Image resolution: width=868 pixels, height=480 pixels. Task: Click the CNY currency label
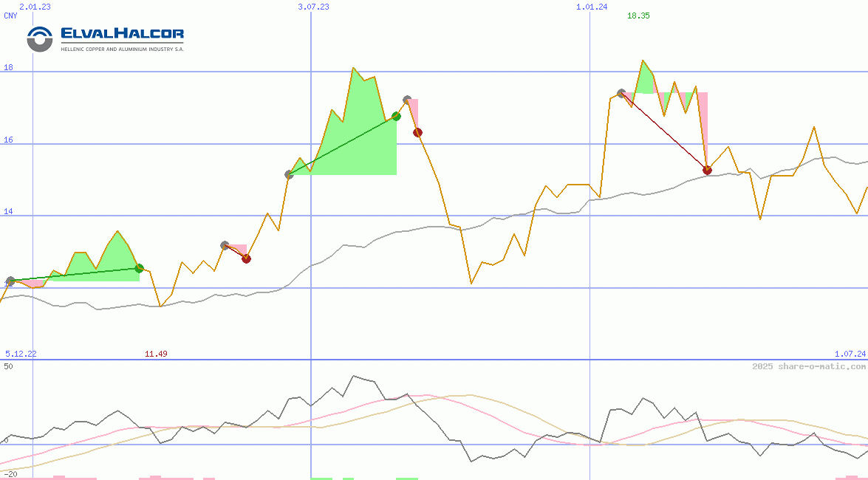click(x=10, y=16)
